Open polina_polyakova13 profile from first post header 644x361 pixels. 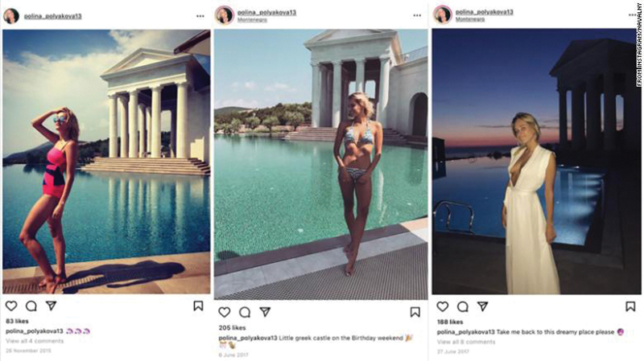tap(52, 16)
